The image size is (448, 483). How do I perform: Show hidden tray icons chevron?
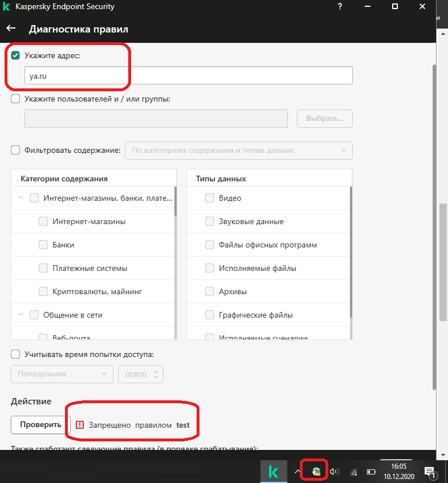[x=297, y=471]
